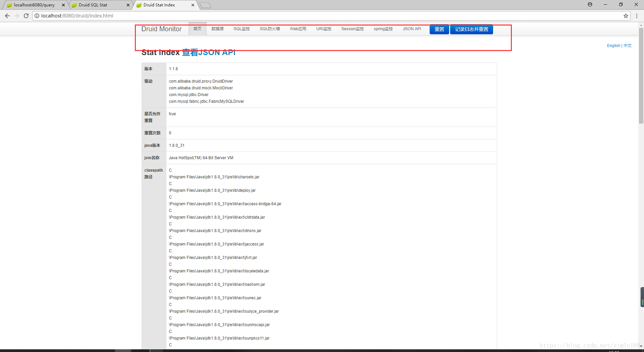Click the page vertical scrollbar thumb
This screenshot has width=644, height=352.
tap(641, 76)
